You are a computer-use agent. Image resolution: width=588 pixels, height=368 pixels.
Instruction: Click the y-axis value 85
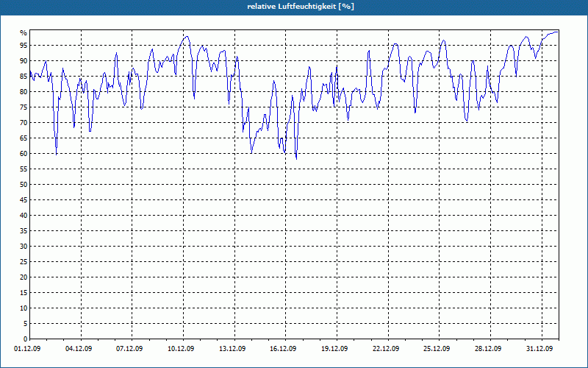pos(24,77)
